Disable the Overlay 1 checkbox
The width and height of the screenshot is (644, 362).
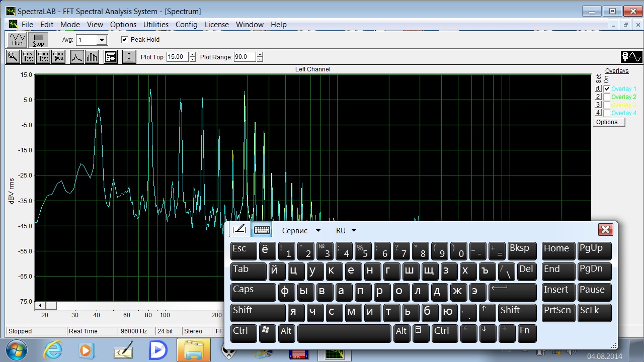pyautogui.click(x=607, y=89)
